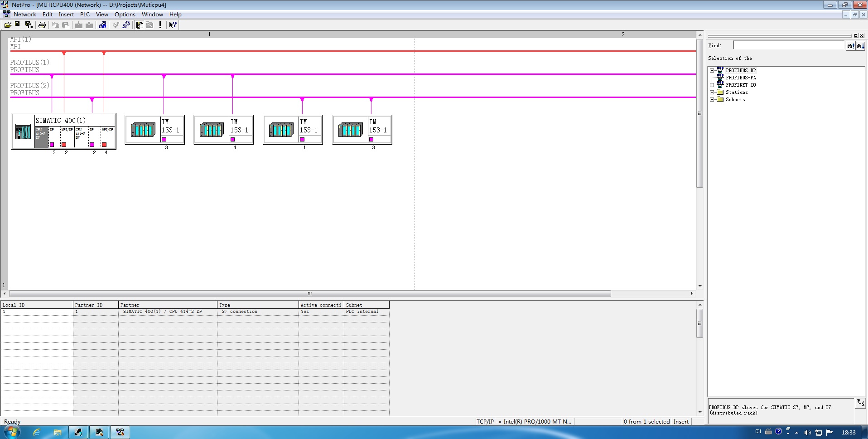This screenshot has height=439, width=868.
Task: Click the Save floppy disk icon
Action: tap(18, 25)
